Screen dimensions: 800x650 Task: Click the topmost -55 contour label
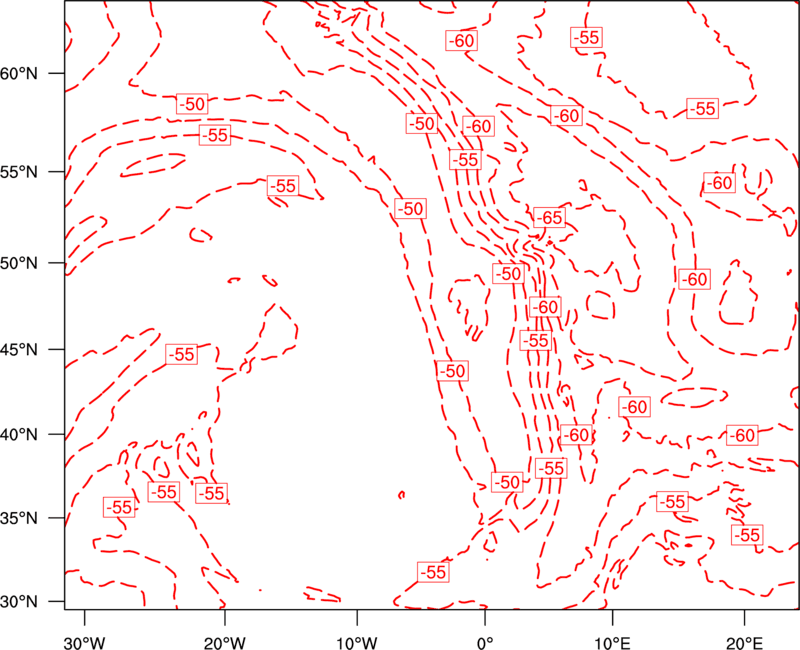tap(586, 37)
